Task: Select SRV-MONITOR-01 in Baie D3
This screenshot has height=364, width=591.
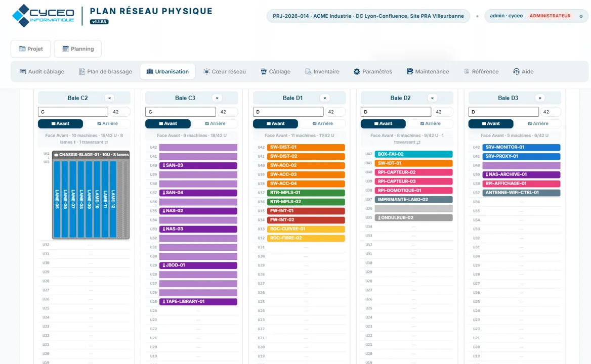Action: tap(521, 147)
